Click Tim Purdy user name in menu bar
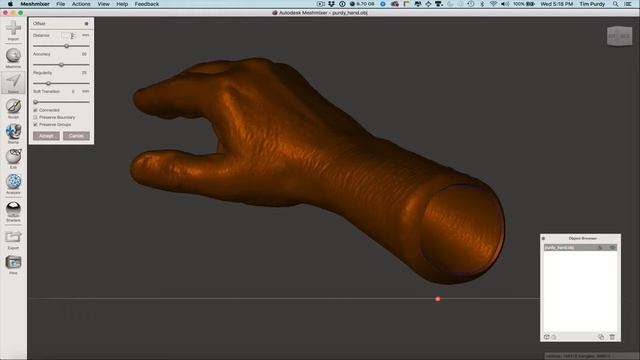Viewport: 640px width, 360px height. [592, 4]
